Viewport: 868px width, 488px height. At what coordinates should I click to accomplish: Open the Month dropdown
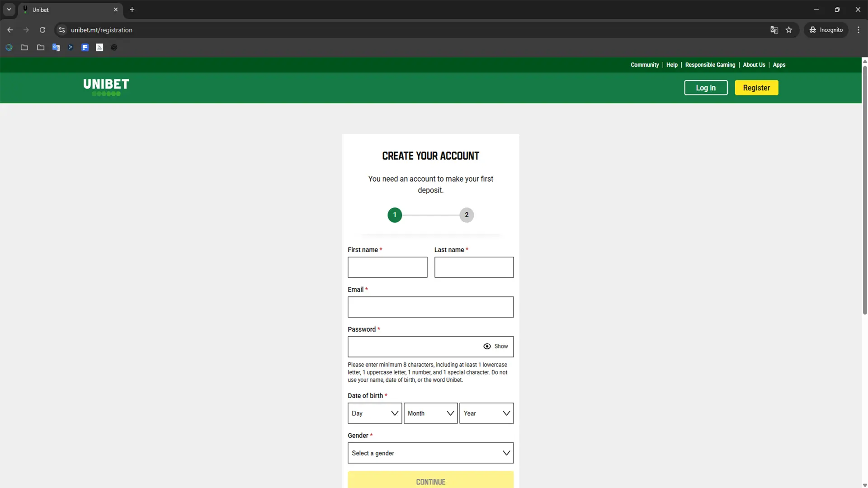pyautogui.click(x=430, y=413)
